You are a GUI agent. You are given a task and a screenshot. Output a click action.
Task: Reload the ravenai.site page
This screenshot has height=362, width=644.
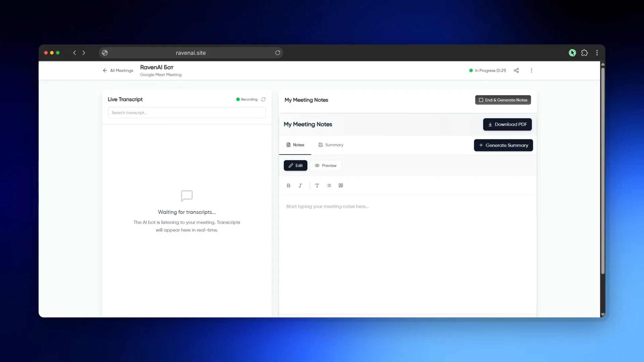click(278, 53)
